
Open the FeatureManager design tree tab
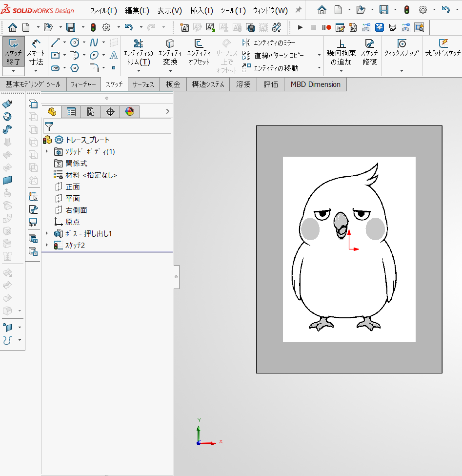(x=52, y=112)
